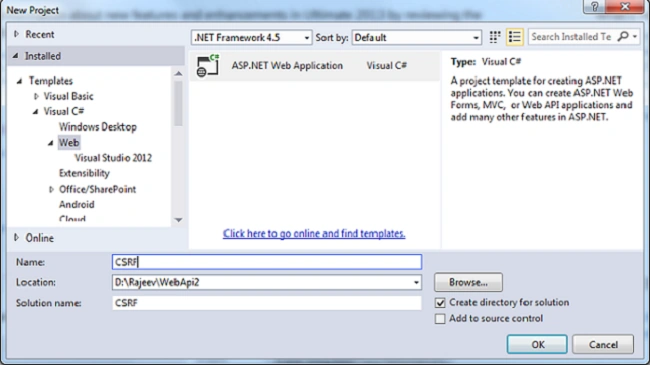The width and height of the screenshot is (650, 365).
Task: Click the Location path text field
Action: click(261, 282)
